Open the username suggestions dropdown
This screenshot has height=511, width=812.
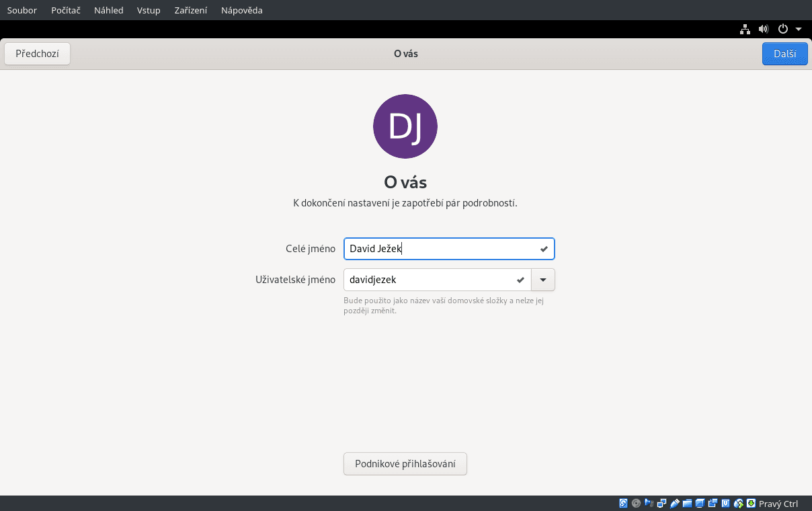tap(542, 279)
